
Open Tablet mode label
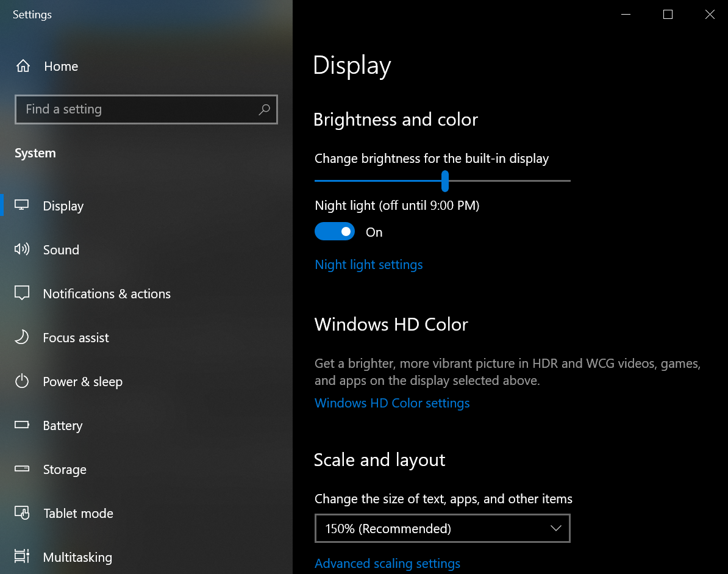[78, 513]
